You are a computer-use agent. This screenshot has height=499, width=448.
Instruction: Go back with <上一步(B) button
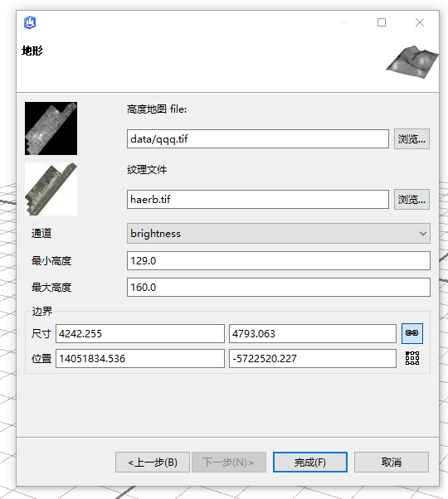153,462
